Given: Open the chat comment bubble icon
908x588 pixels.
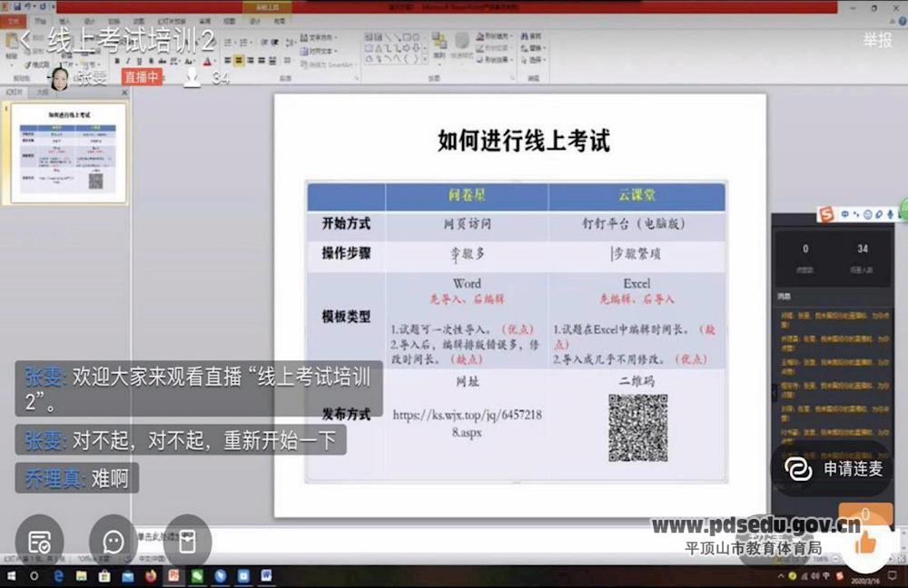Looking at the screenshot, I should click(113, 542).
